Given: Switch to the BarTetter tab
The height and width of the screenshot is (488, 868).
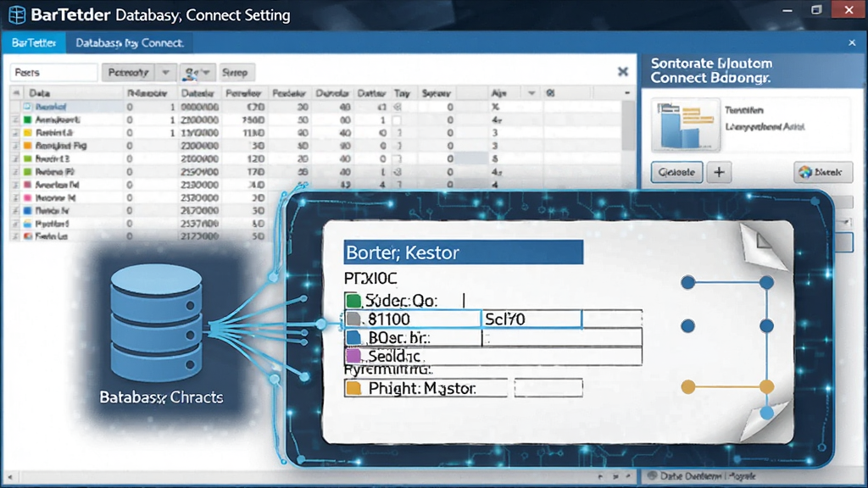Looking at the screenshot, I should (34, 42).
